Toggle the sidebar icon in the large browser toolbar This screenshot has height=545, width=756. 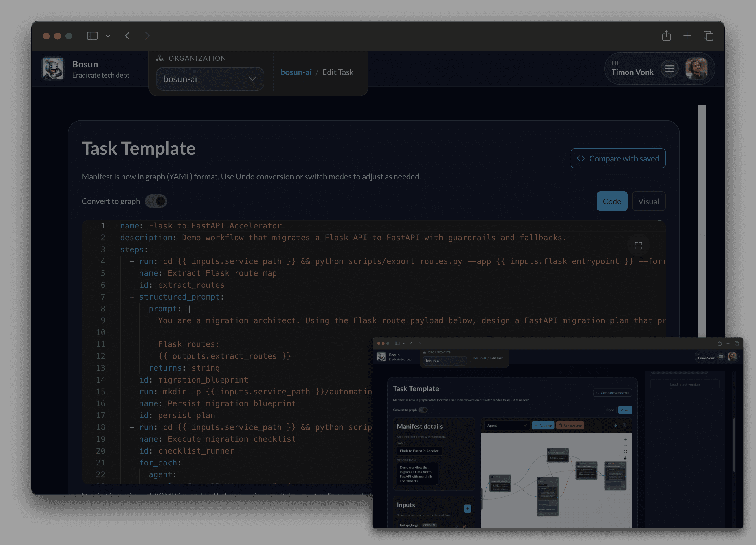[92, 36]
